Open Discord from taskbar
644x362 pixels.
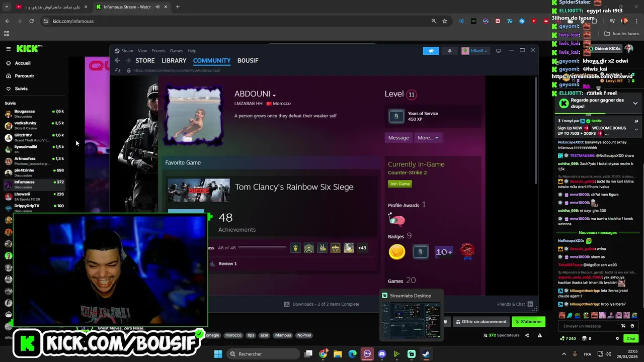point(382,354)
